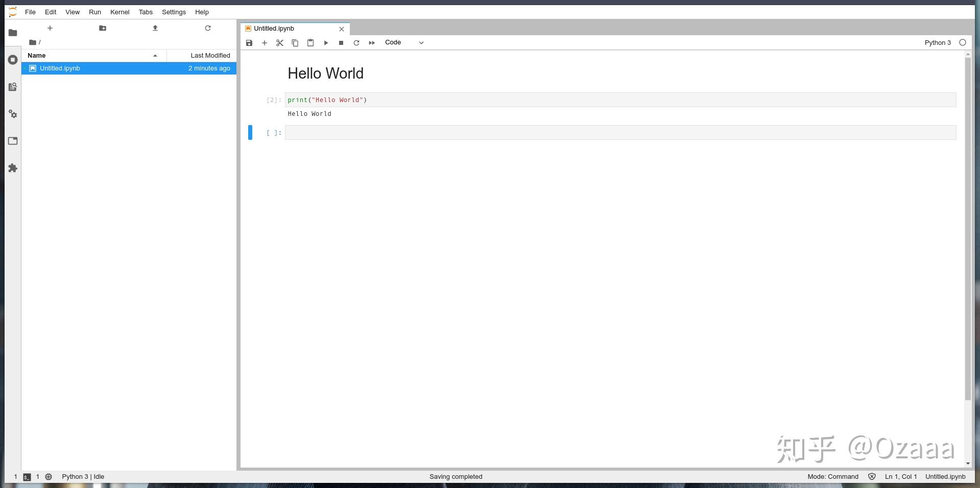Interrupt the running kernel
This screenshot has height=488, width=980.
click(x=341, y=43)
